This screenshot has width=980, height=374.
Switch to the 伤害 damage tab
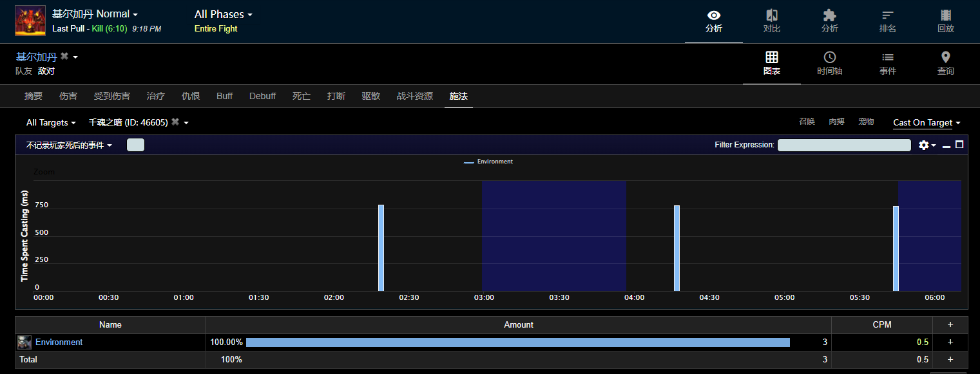[x=68, y=96]
